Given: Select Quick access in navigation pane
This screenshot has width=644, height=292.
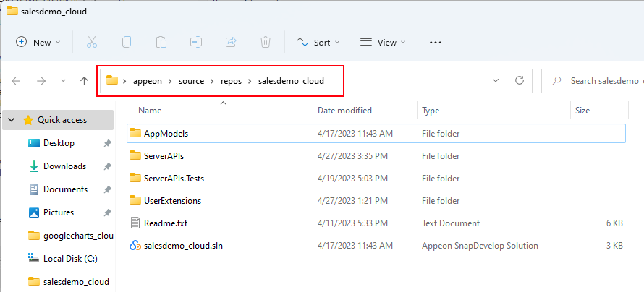Looking at the screenshot, I should [x=62, y=120].
